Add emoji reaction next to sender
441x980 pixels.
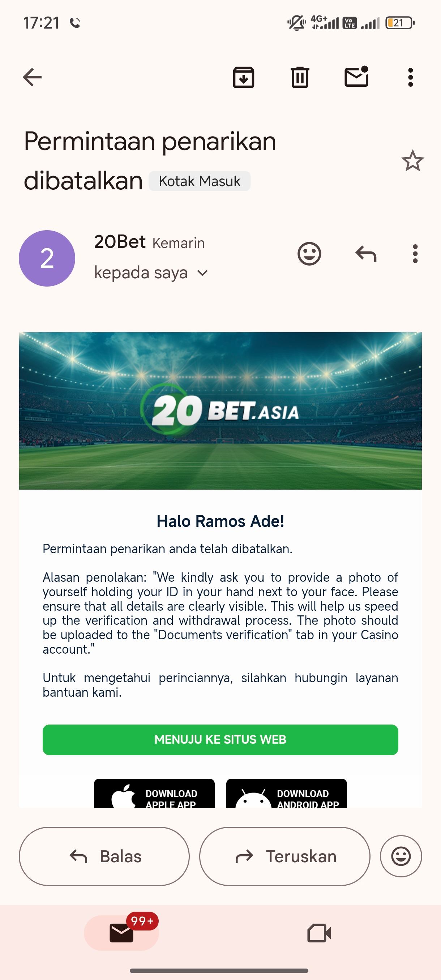point(309,254)
